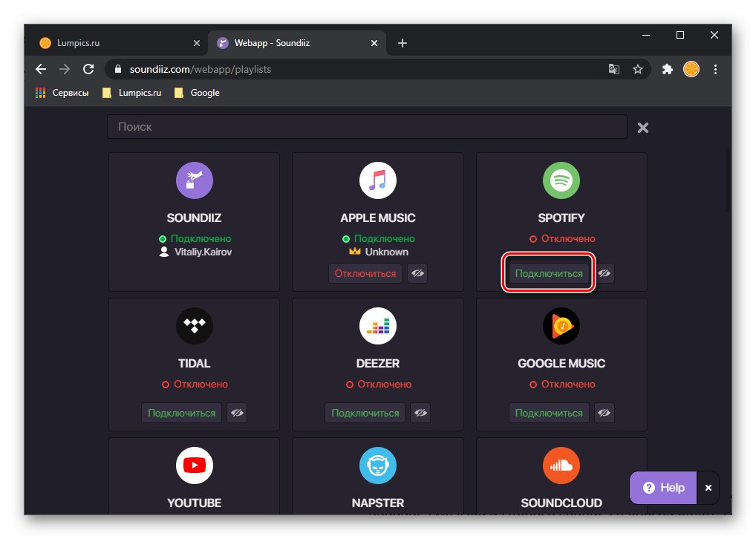This screenshot has width=756, height=539.
Task: View site info via the lock icon
Action: pyautogui.click(x=117, y=70)
